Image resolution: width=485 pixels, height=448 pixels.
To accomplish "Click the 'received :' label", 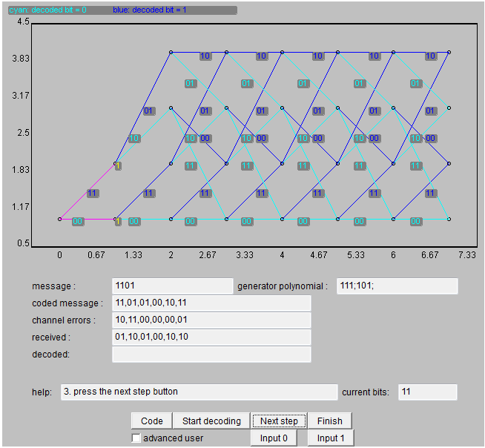I will [51, 337].
